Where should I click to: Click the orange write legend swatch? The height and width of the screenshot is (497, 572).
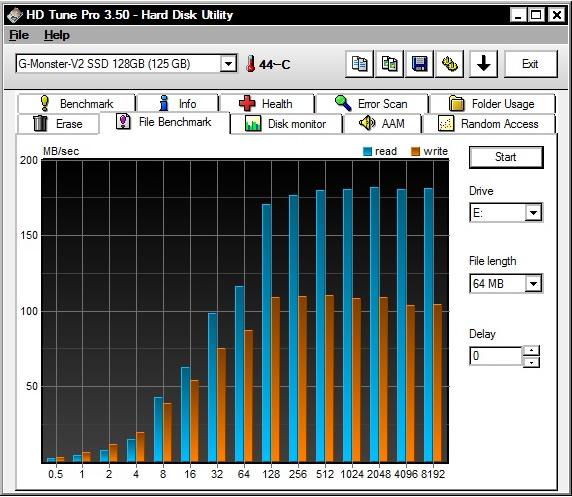(x=415, y=151)
